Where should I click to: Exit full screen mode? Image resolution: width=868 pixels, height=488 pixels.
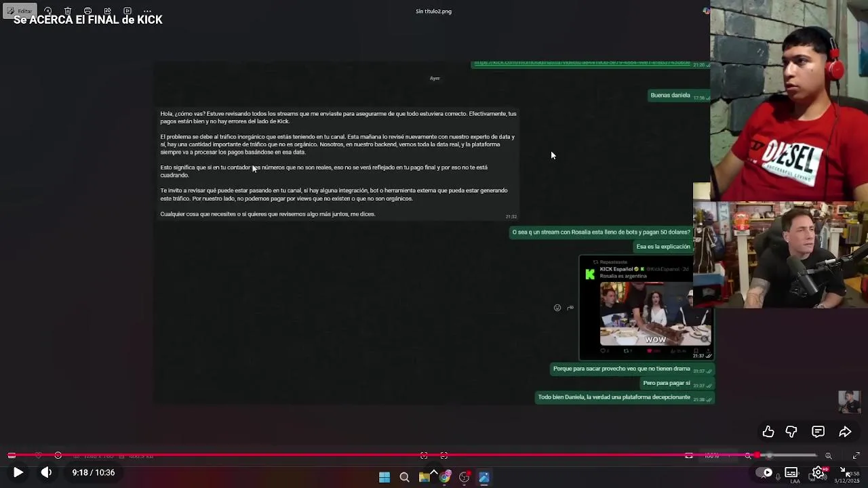pos(845,472)
